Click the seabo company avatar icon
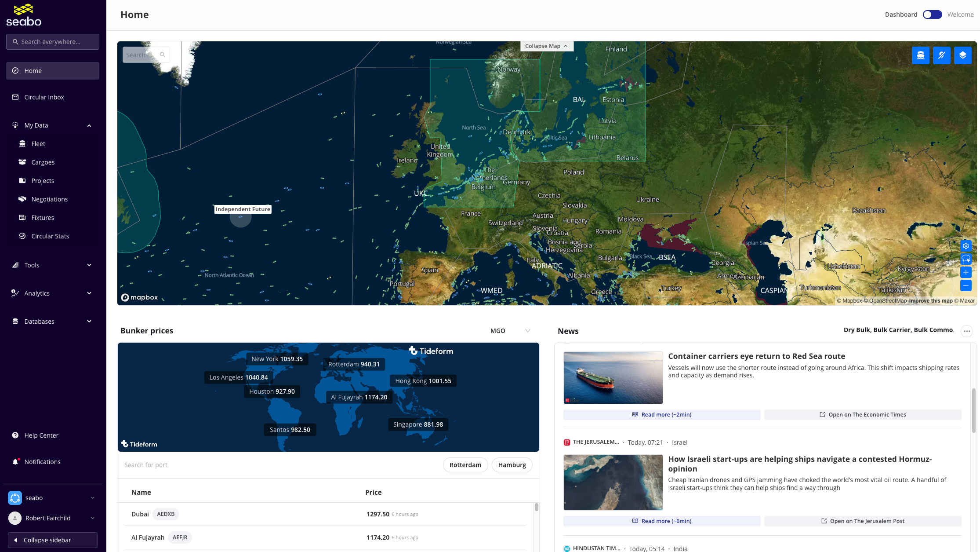 pyautogui.click(x=15, y=498)
